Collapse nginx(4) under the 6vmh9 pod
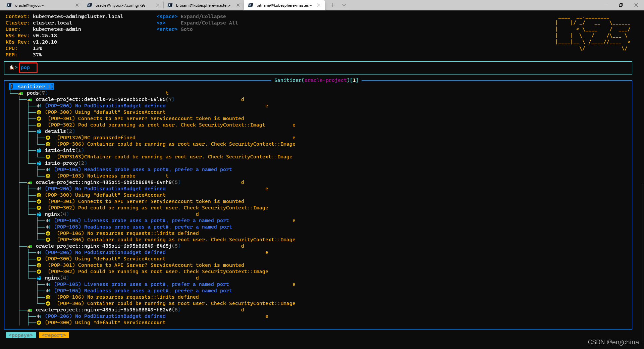 [x=56, y=214]
